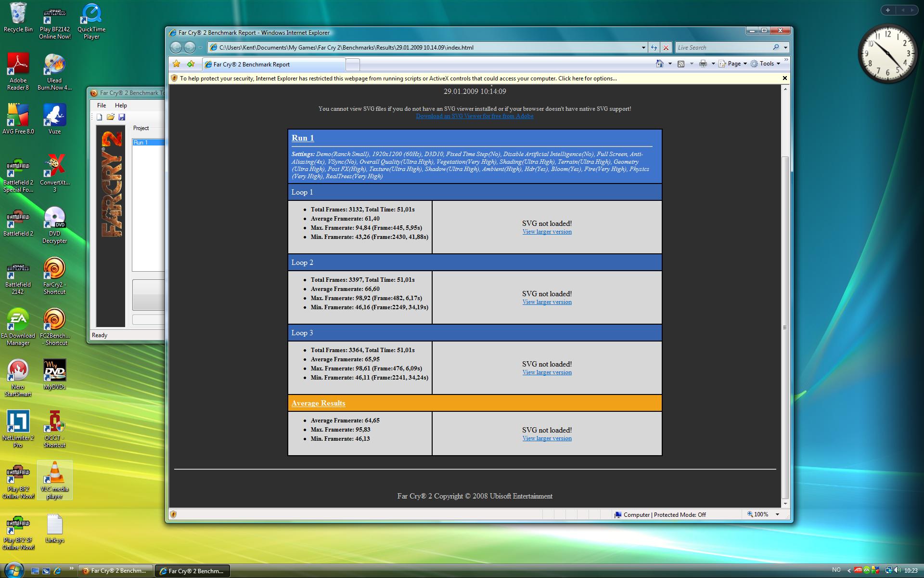This screenshot has height=578, width=924.
Task: Open Adobe Reader 8 desktop icon
Action: pyautogui.click(x=18, y=71)
